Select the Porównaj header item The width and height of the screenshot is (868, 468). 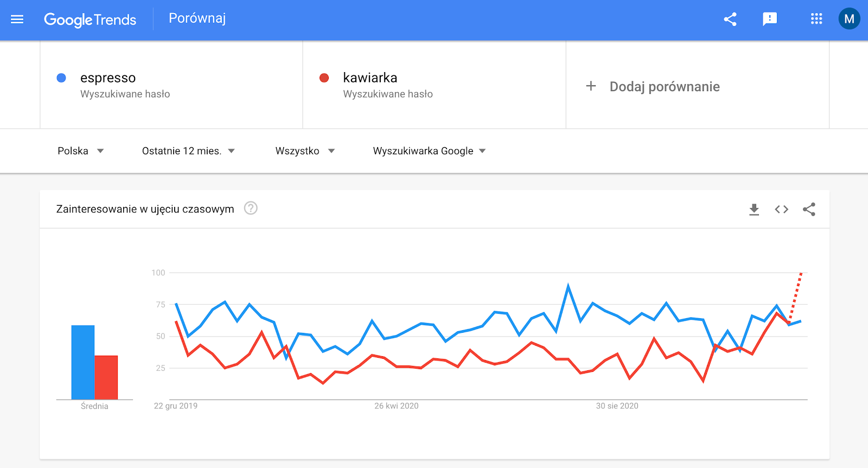point(197,18)
